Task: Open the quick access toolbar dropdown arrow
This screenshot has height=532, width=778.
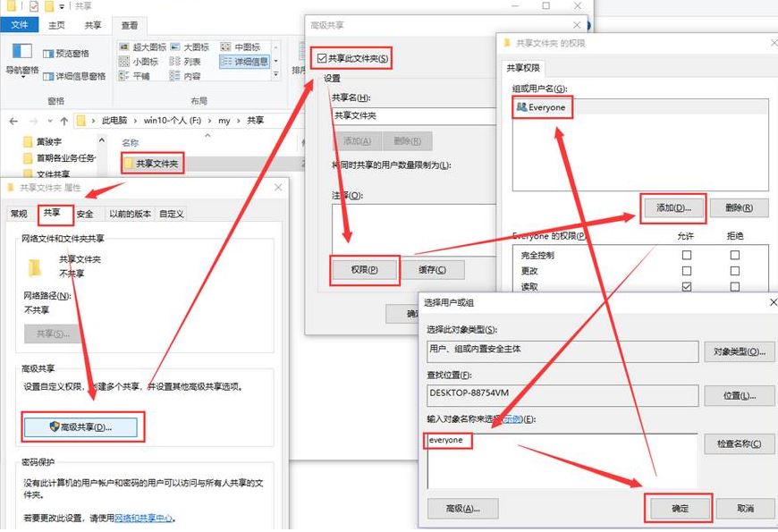Action: [x=61, y=6]
